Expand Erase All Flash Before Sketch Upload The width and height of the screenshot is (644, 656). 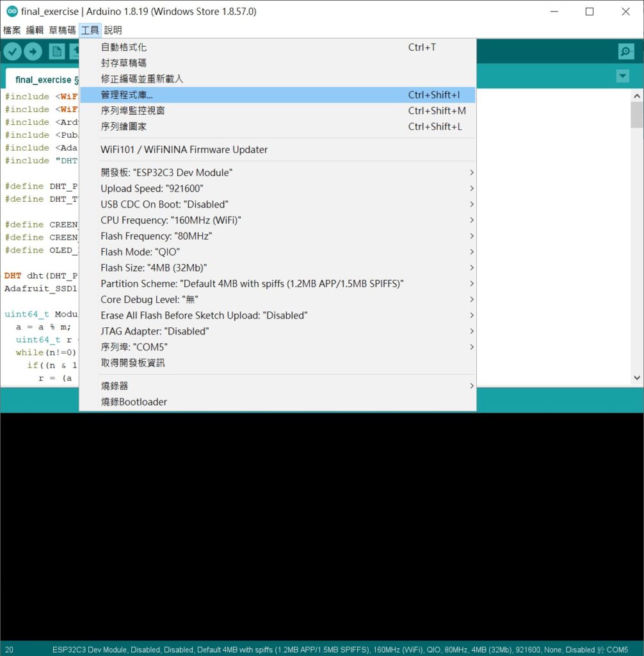coord(278,316)
